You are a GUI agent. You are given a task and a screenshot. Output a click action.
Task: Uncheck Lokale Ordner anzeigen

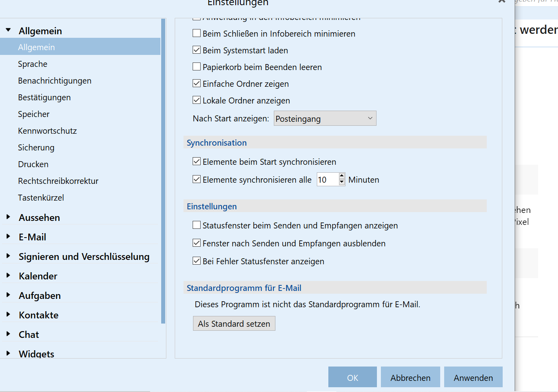point(197,100)
